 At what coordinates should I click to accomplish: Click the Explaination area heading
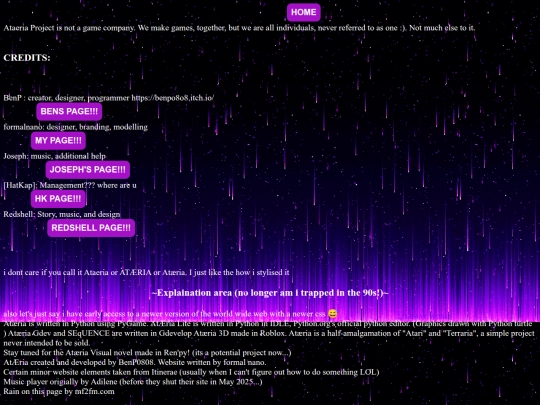[270, 293]
